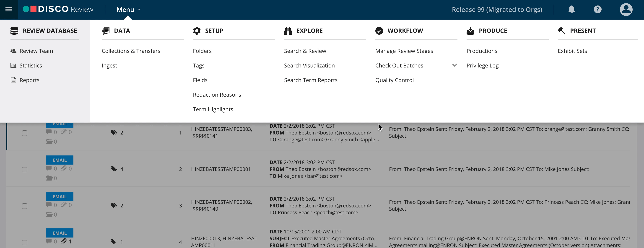Open Exhibit Sets
The image size is (644, 248).
pyautogui.click(x=572, y=51)
